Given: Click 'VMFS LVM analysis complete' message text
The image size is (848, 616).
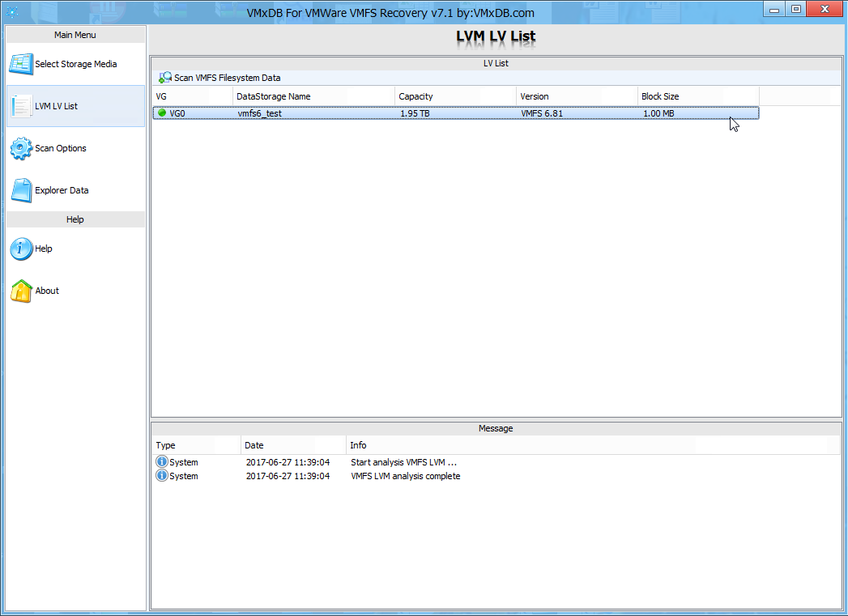Looking at the screenshot, I should click(x=405, y=476).
